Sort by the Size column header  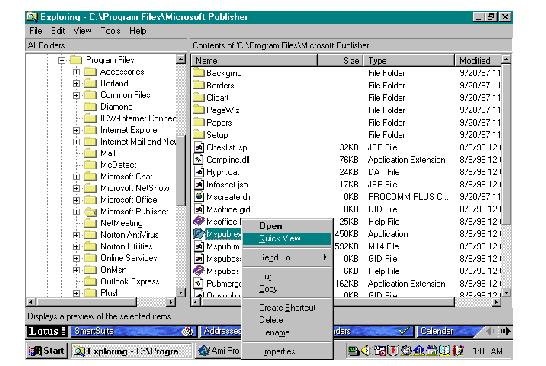pos(340,61)
